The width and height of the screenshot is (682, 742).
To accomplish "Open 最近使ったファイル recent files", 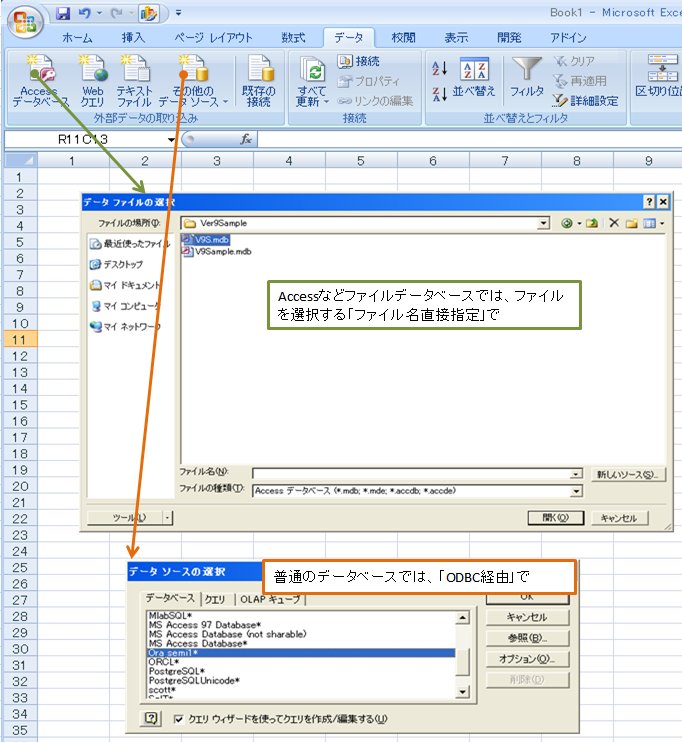I will 129,244.
